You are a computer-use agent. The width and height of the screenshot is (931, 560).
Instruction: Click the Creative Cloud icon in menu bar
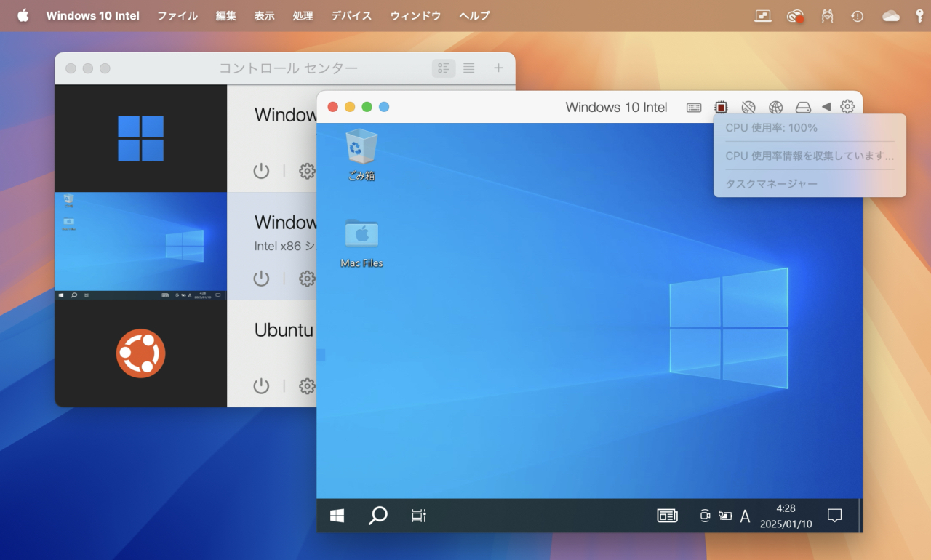pos(795,16)
